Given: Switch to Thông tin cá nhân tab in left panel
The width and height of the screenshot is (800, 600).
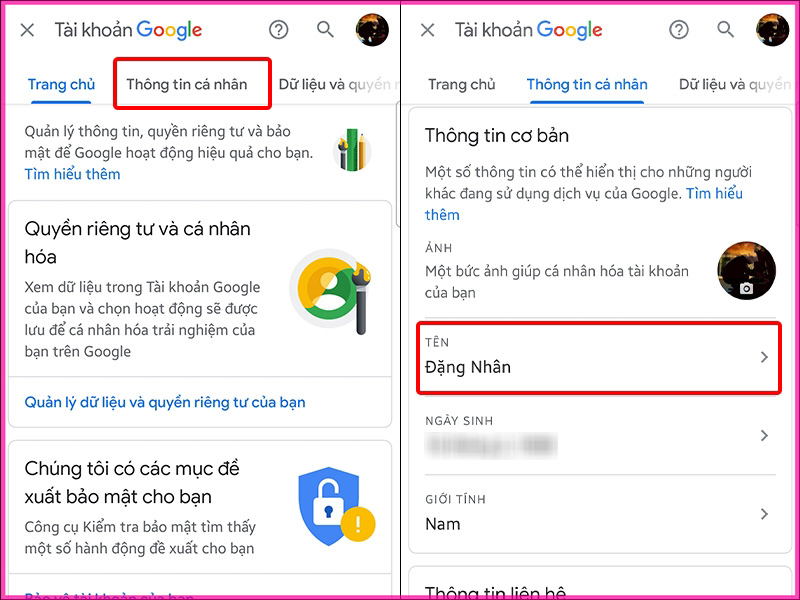Looking at the screenshot, I should [x=187, y=84].
